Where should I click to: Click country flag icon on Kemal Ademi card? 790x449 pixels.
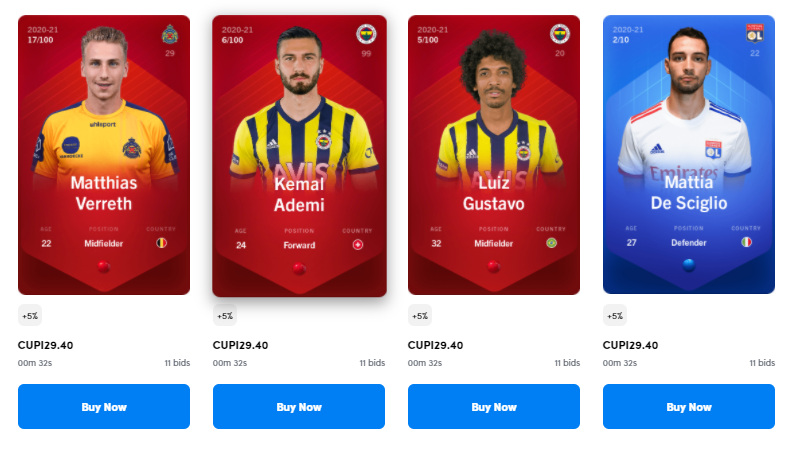358,245
